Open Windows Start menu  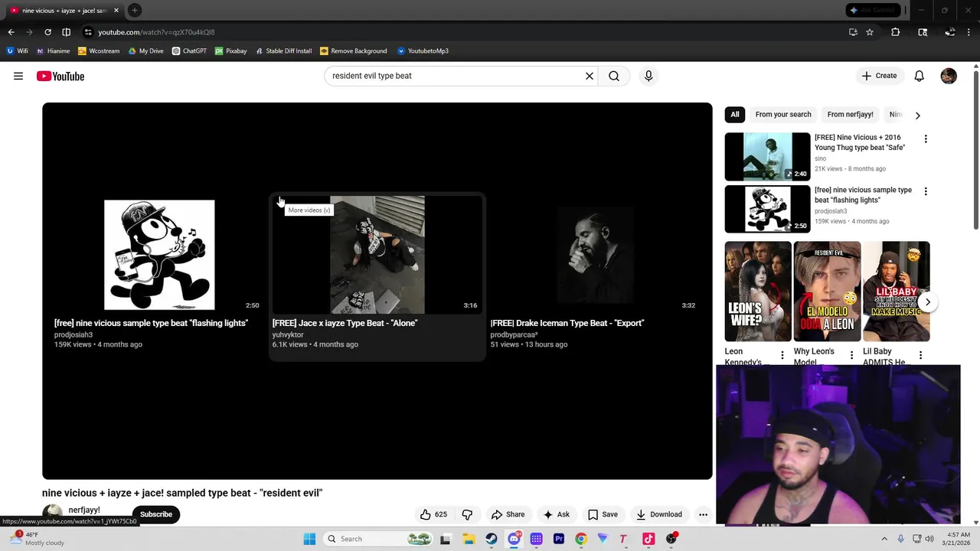[309, 539]
